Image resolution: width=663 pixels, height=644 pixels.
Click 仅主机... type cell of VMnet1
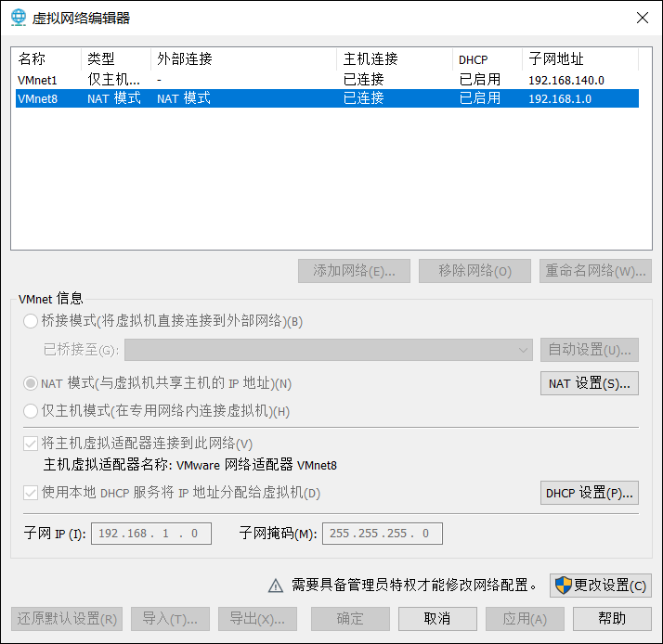[x=113, y=80]
